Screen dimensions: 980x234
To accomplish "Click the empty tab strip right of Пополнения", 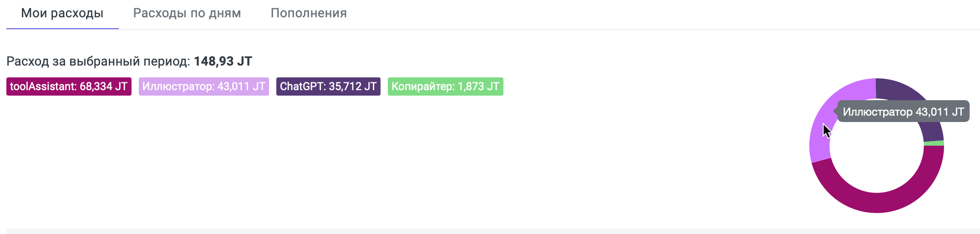I will click(637, 14).
